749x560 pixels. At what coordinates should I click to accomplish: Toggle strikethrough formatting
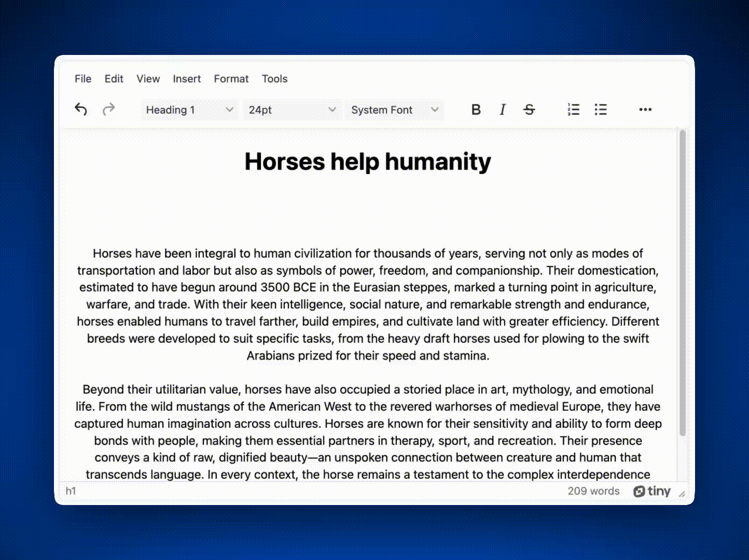click(529, 109)
